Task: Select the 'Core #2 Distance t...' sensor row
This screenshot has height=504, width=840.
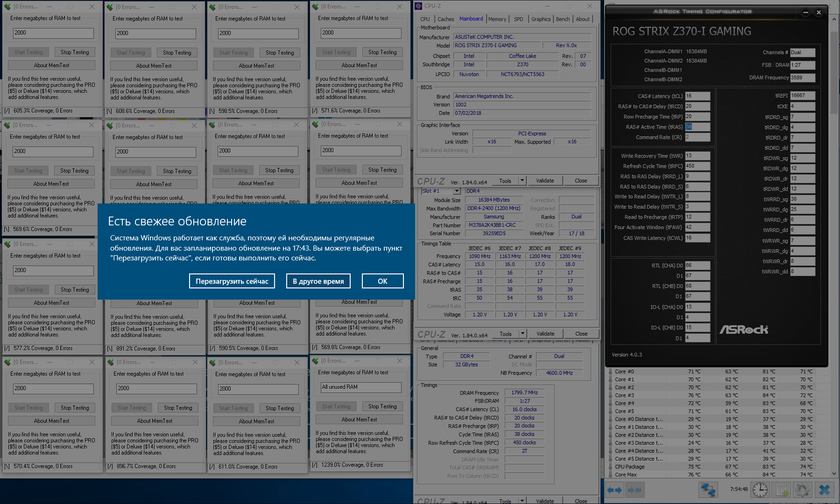Action: [639, 435]
